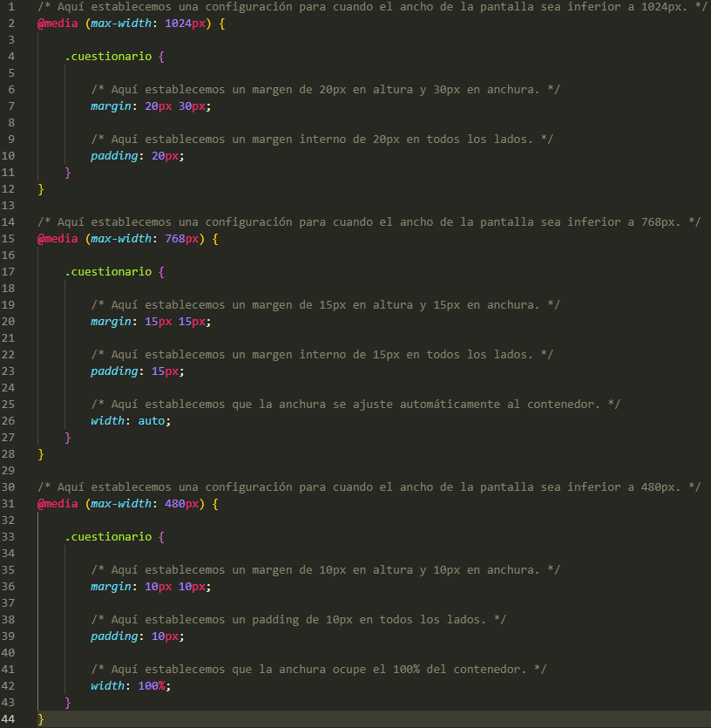Click the max-width keyword on line 2
Image resolution: width=711 pixels, height=728 pixels.
[121, 24]
